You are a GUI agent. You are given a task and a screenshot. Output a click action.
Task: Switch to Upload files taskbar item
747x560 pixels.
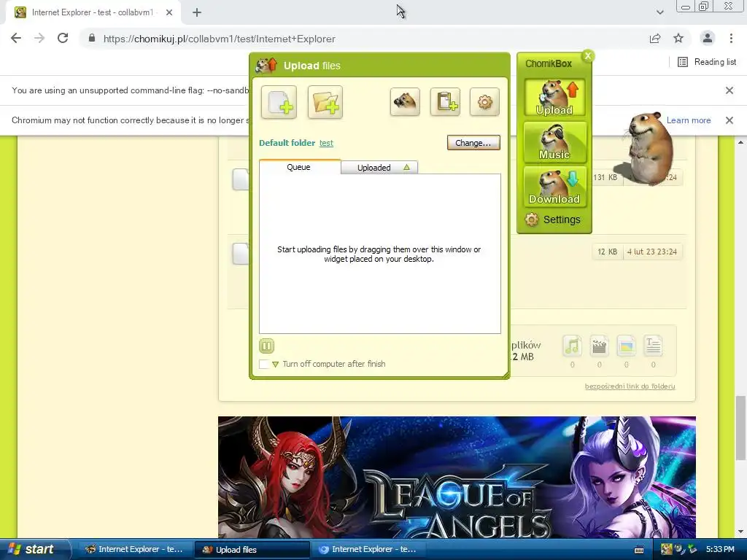tap(252, 550)
